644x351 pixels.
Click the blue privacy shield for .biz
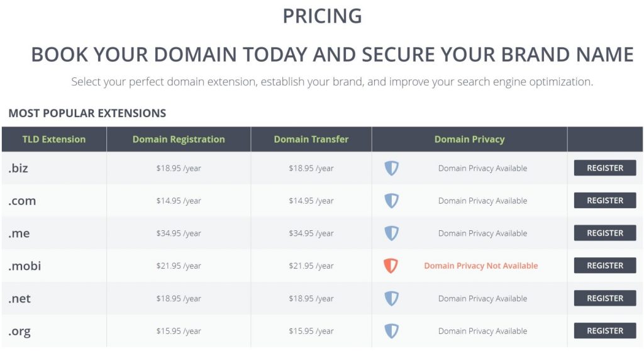(391, 168)
